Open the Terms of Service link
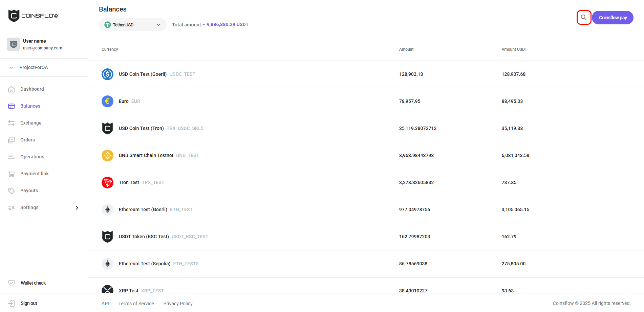This screenshot has width=644, height=312. click(136, 303)
